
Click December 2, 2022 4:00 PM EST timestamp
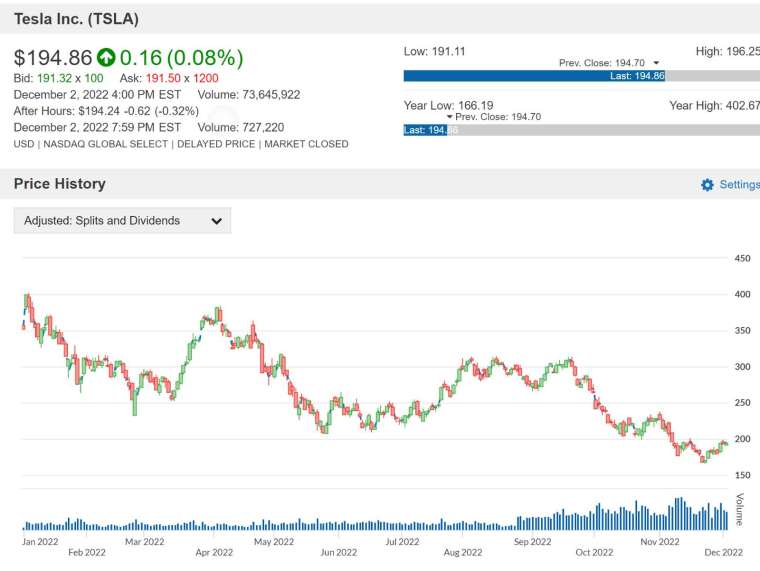(x=97, y=95)
